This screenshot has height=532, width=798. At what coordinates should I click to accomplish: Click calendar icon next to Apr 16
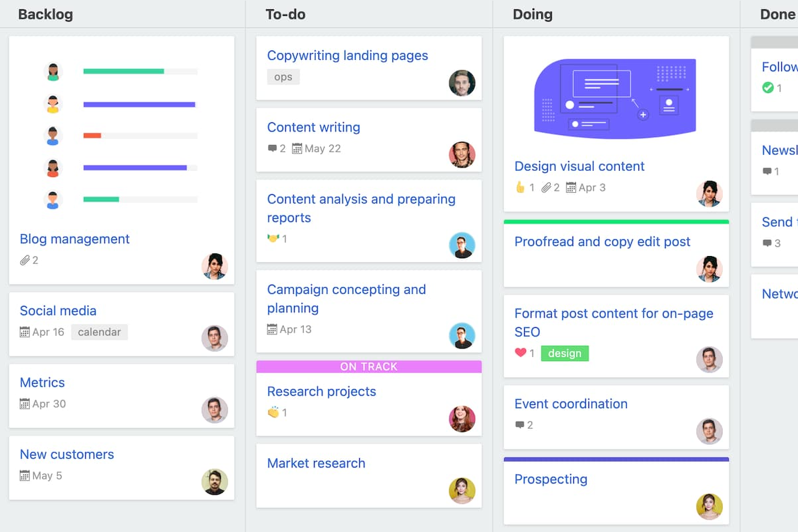[x=25, y=332]
